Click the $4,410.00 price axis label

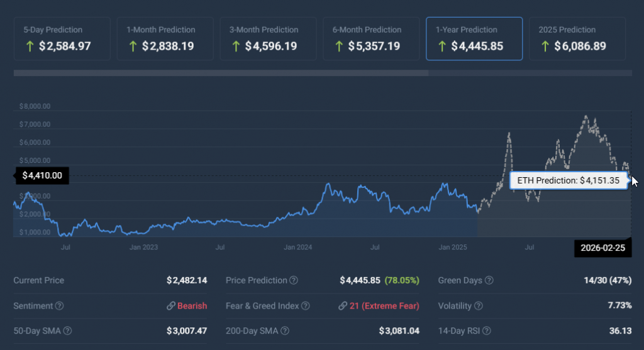pos(42,175)
